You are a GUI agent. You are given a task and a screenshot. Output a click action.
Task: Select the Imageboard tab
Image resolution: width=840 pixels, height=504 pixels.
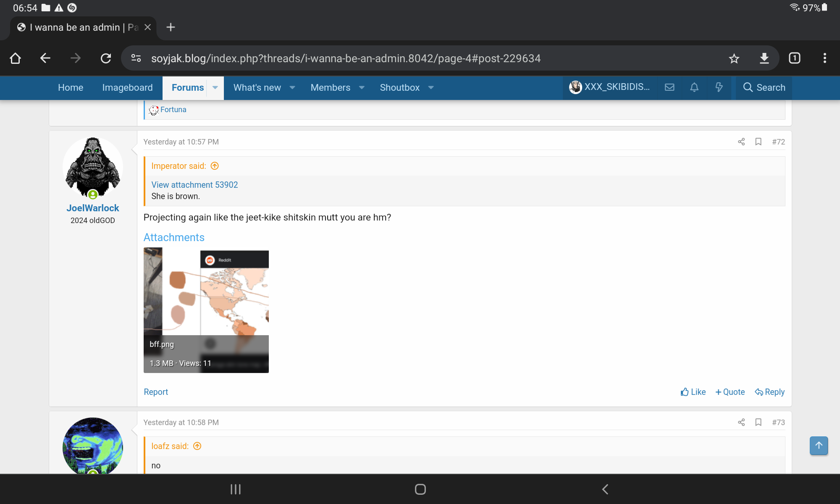point(127,88)
